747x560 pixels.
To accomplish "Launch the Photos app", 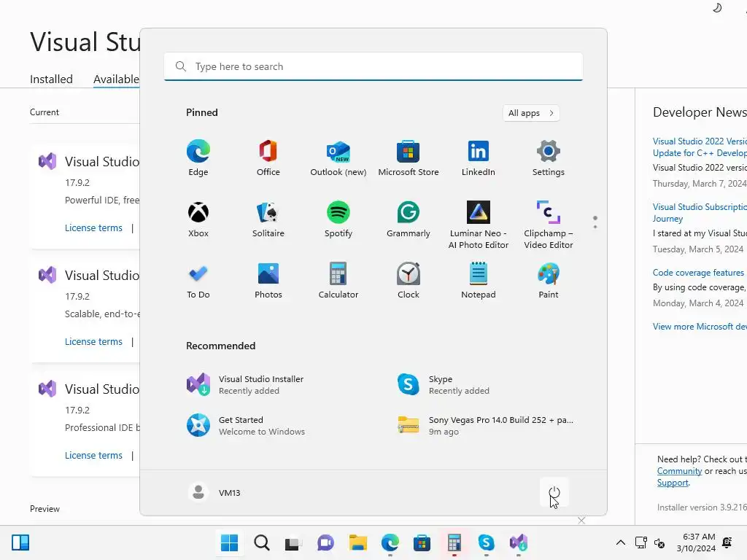I will 268,281.
